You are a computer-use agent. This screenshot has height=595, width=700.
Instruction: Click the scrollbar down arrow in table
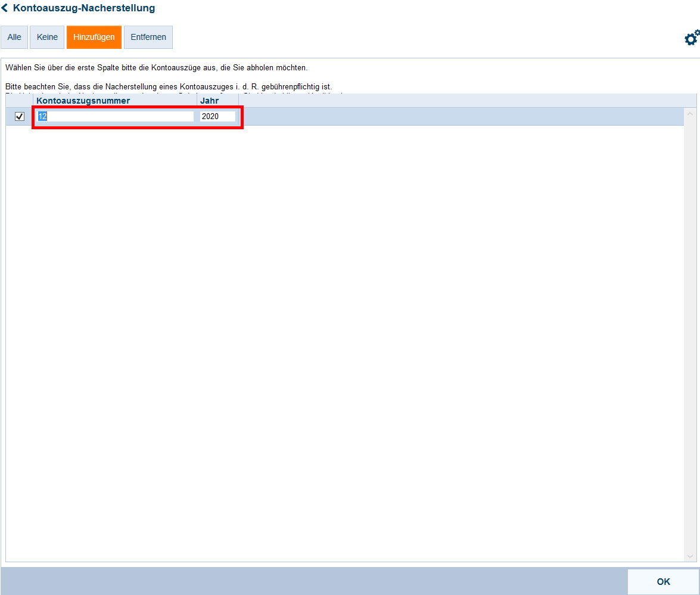pyautogui.click(x=690, y=556)
